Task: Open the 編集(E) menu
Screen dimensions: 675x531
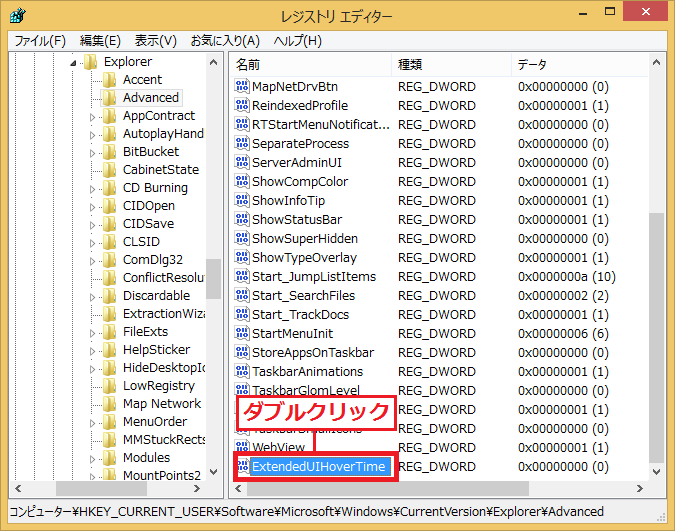Action: pyautogui.click(x=100, y=41)
